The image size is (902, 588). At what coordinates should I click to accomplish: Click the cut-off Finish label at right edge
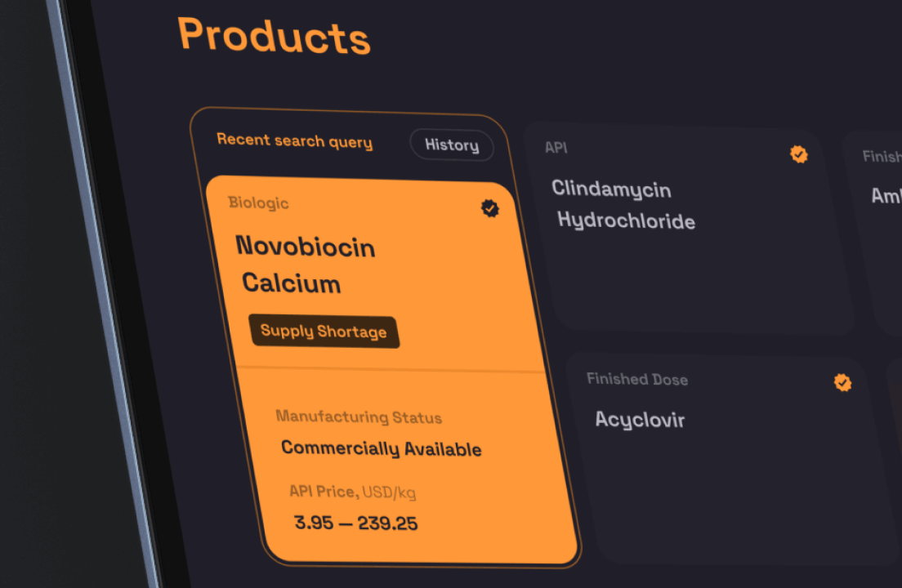882,156
